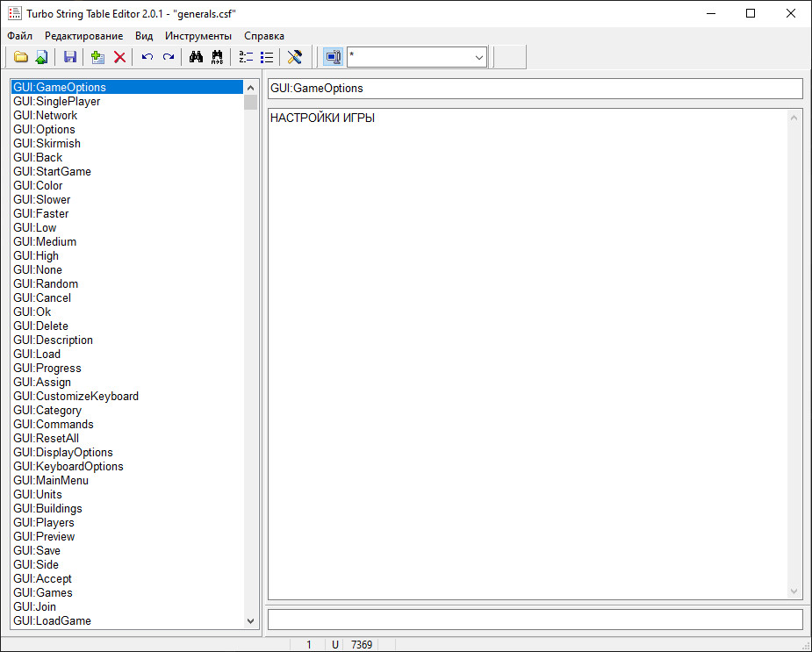This screenshot has width=812, height=652.
Task: Select GUI:Color in the list
Action: point(127,185)
